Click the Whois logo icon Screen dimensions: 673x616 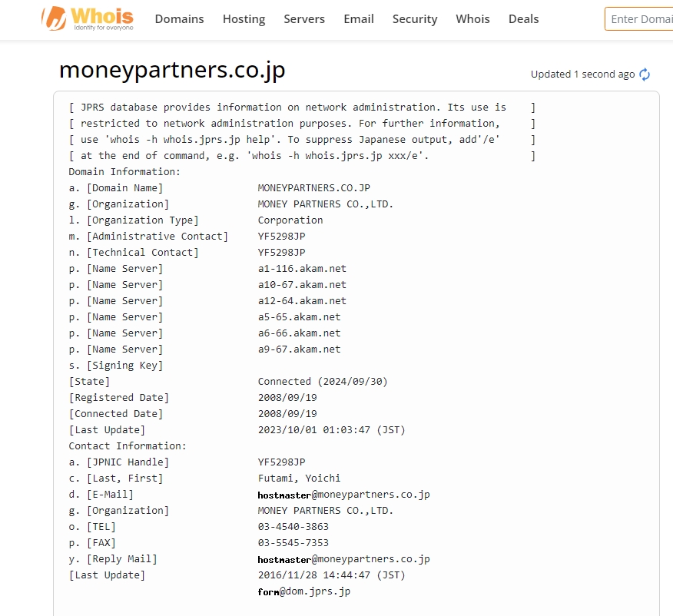pos(54,19)
